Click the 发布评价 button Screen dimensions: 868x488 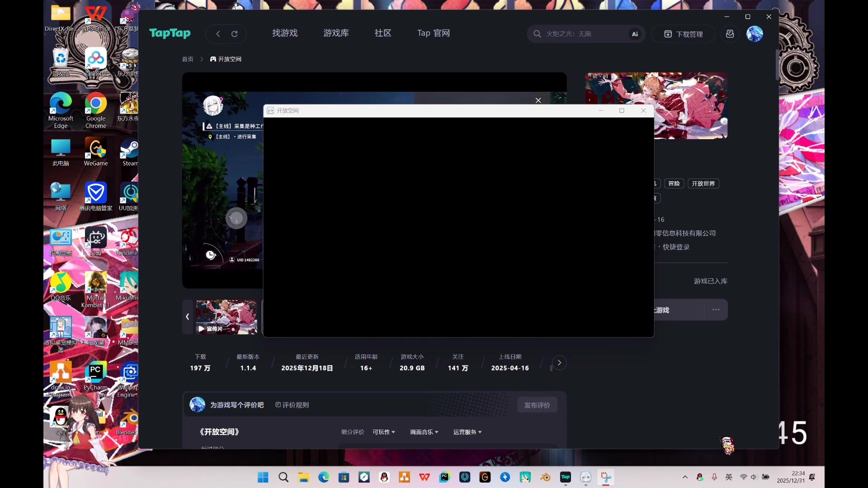(537, 405)
